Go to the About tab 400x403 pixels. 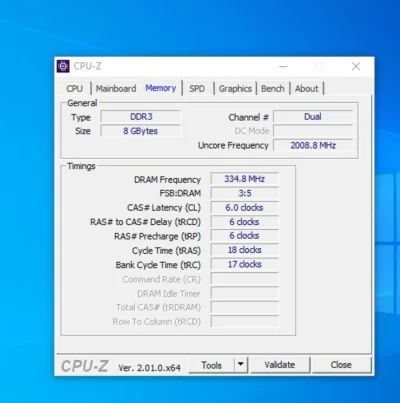click(x=306, y=89)
